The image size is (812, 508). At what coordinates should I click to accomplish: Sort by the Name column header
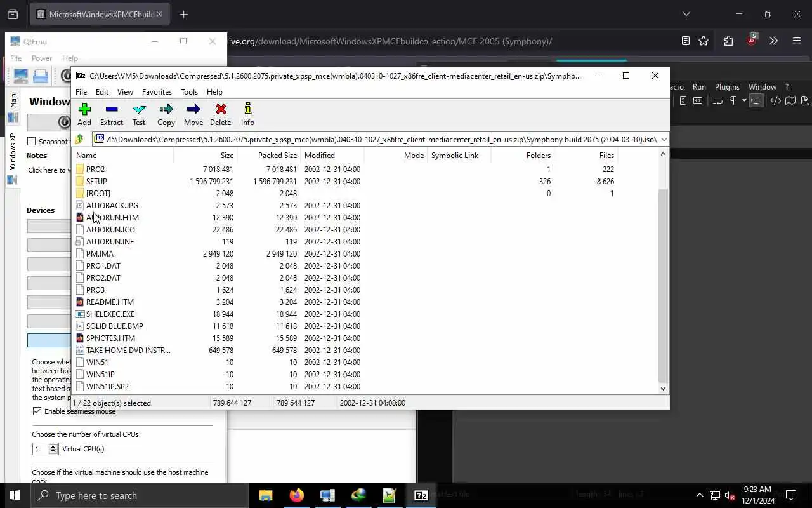pyautogui.click(x=123, y=155)
